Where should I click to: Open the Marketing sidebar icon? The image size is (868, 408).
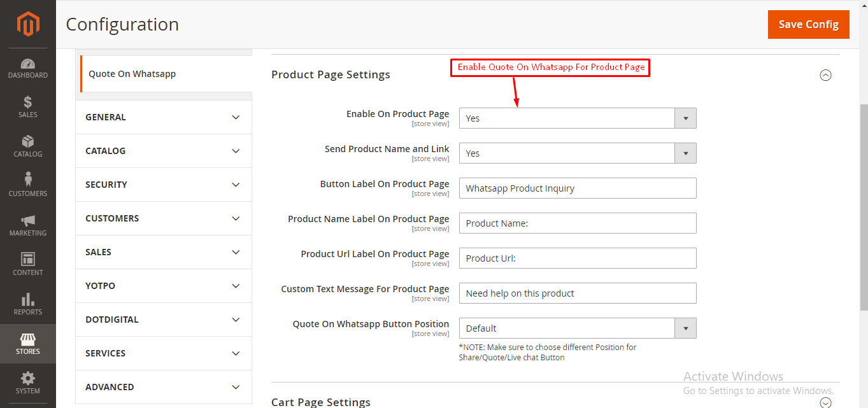tap(28, 225)
